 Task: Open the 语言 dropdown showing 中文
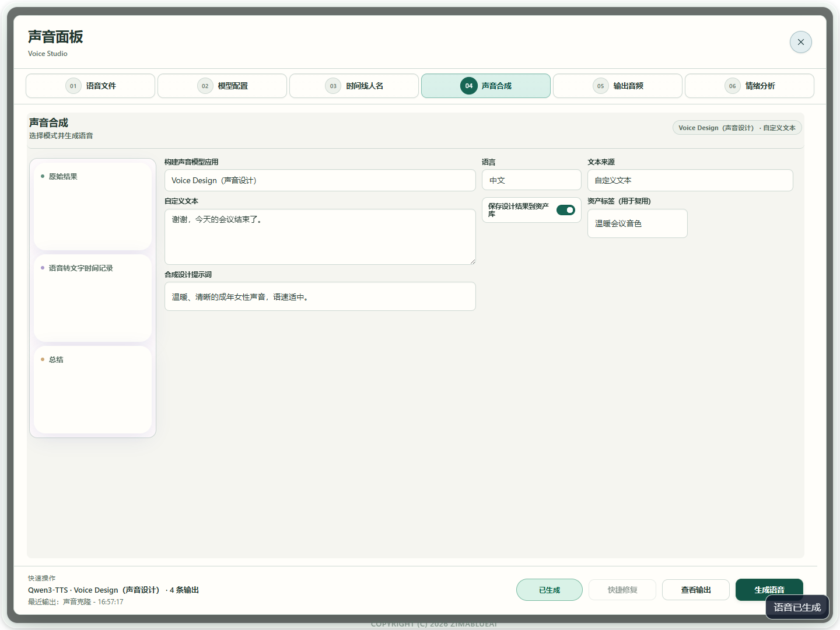click(x=531, y=180)
